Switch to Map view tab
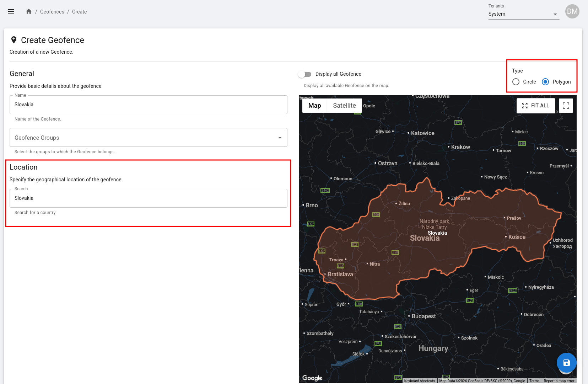Screen dimensions: 588x384 [x=314, y=106]
